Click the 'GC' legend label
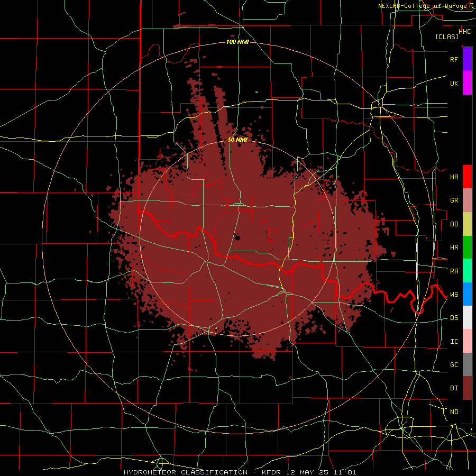The width and height of the screenshot is (476, 476). (x=454, y=364)
